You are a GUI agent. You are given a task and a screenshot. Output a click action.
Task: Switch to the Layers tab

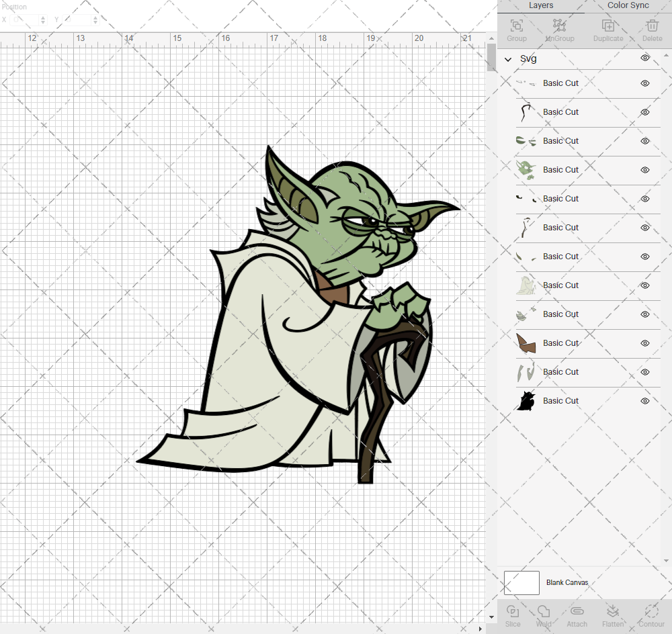click(541, 5)
